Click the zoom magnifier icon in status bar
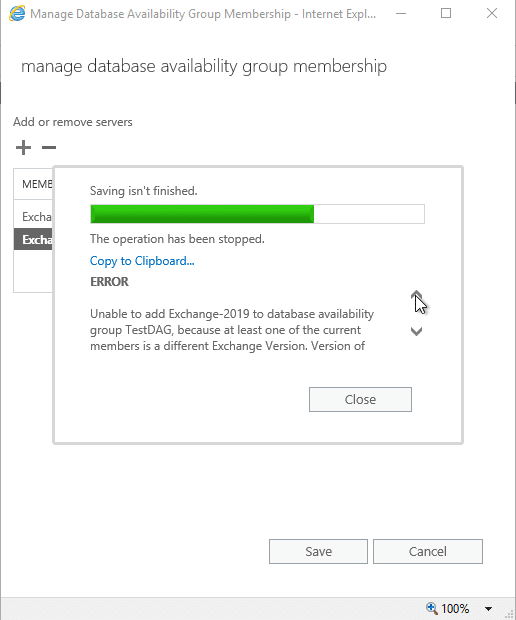Screen dimensions: 516x620 pos(431,608)
